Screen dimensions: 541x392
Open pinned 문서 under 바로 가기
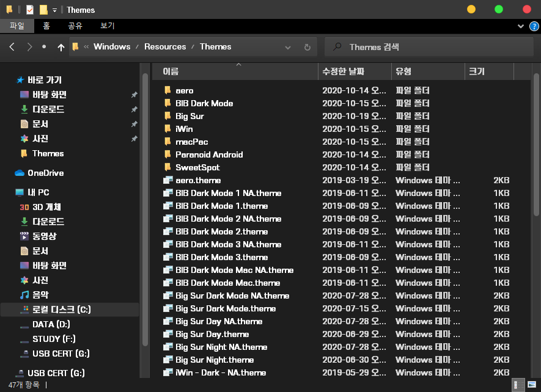pos(34,124)
